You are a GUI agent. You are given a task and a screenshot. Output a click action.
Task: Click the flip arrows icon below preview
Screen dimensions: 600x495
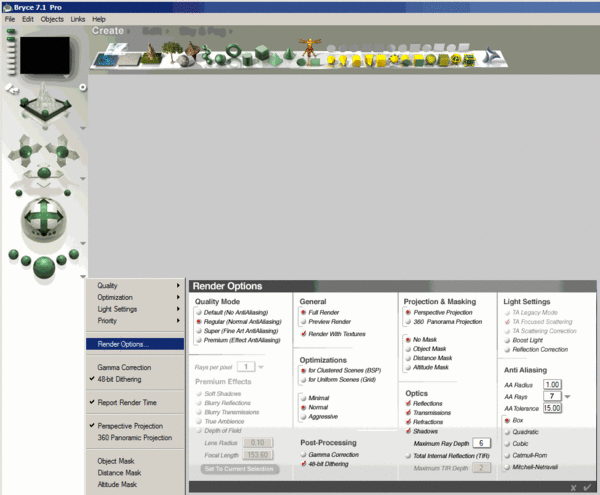click(x=12, y=89)
